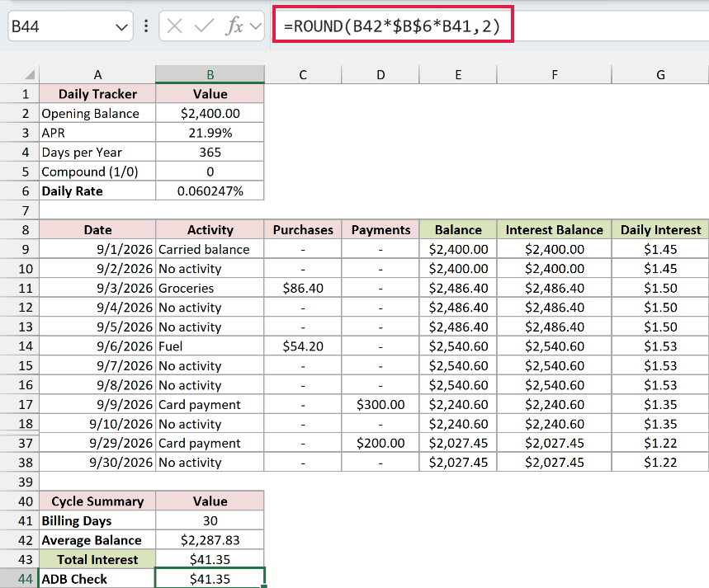Select the Groceries purchase $86.40
Image resolution: width=709 pixels, height=588 pixels.
[x=303, y=289]
